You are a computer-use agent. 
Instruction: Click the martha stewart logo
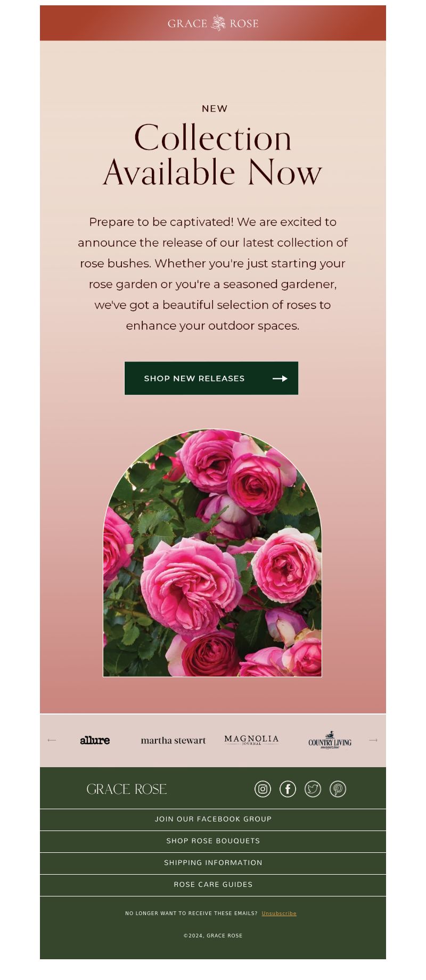[173, 740]
